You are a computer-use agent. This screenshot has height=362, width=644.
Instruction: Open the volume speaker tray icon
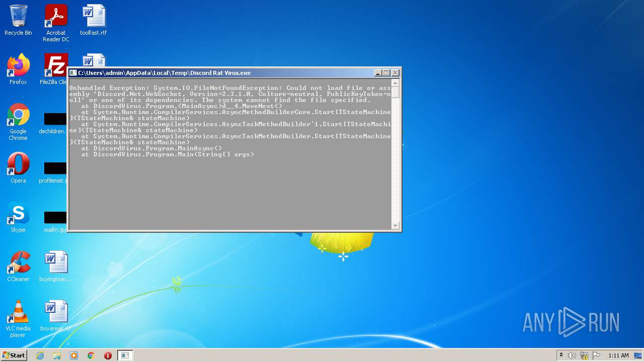tap(572, 355)
